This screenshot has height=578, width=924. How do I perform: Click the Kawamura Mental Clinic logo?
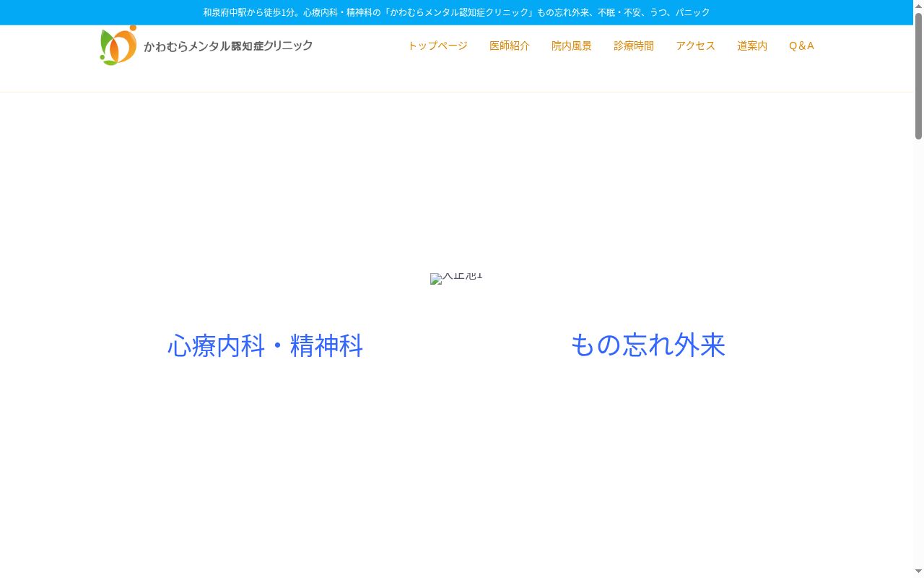point(206,46)
